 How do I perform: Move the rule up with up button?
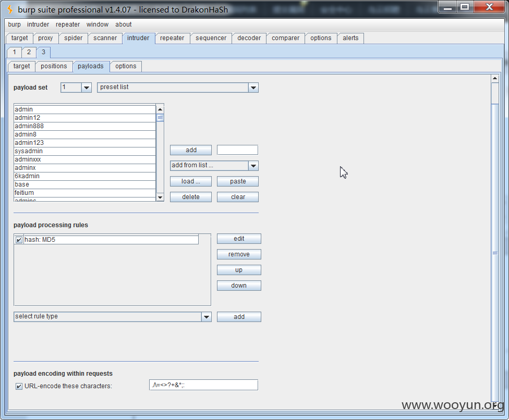click(x=239, y=270)
